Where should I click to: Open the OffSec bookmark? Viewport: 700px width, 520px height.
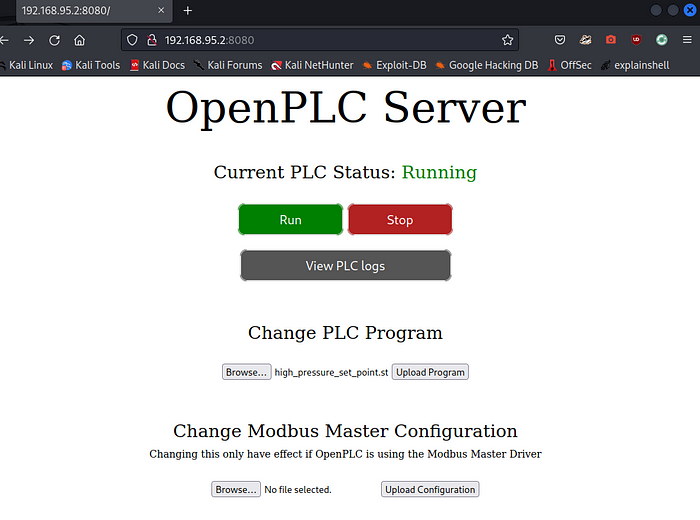coord(570,65)
